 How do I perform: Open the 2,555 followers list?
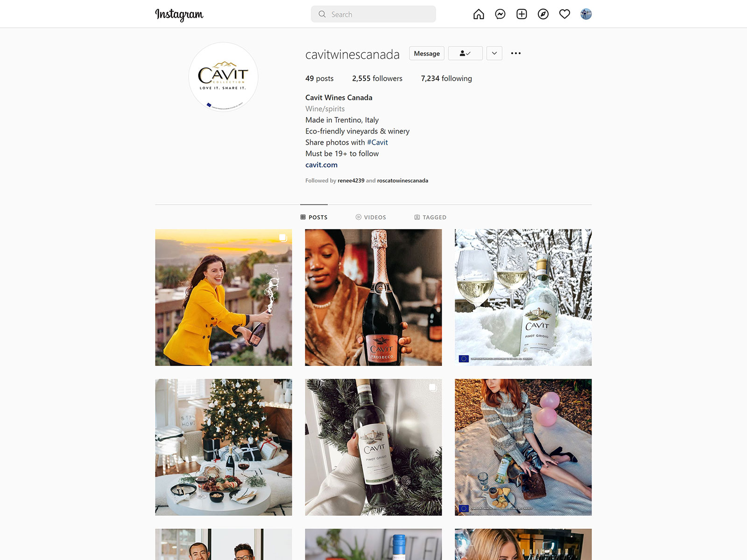point(377,78)
